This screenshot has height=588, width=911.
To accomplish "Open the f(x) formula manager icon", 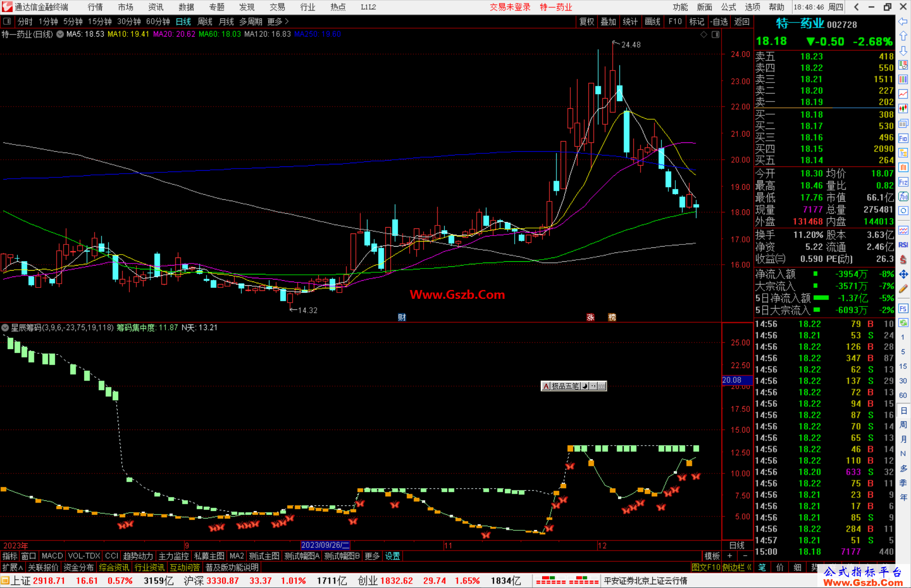I will click(x=903, y=196).
